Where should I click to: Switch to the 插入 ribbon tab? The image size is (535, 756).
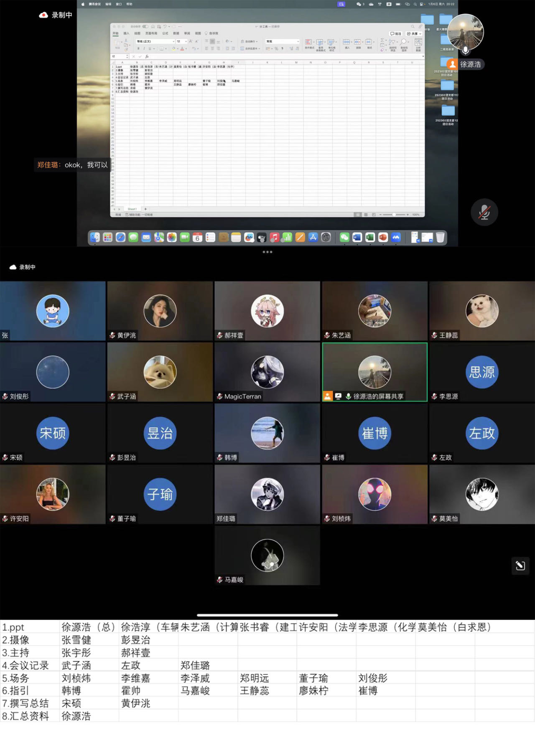click(126, 33)
